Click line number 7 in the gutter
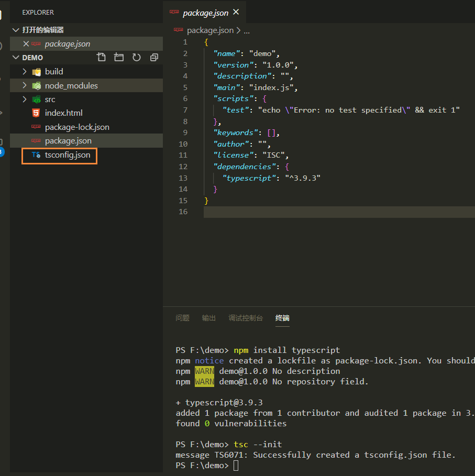 [x=185, y=110]
